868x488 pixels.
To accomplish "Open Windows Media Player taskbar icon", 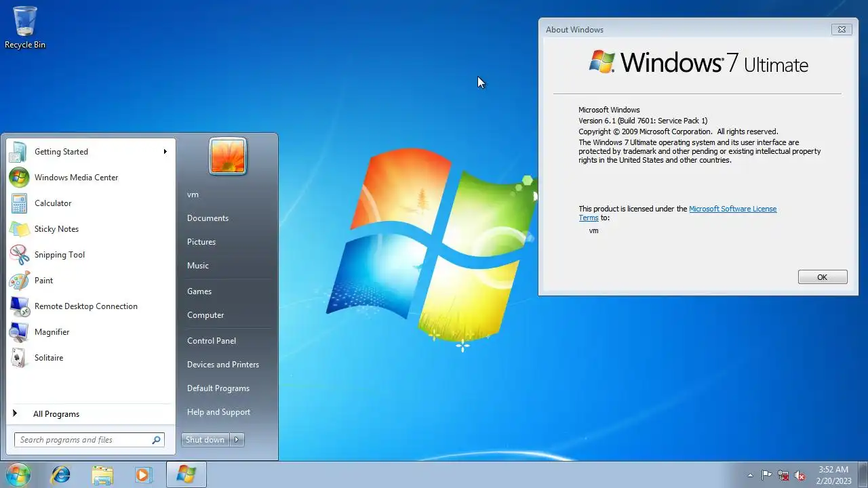I will [143, 475].
